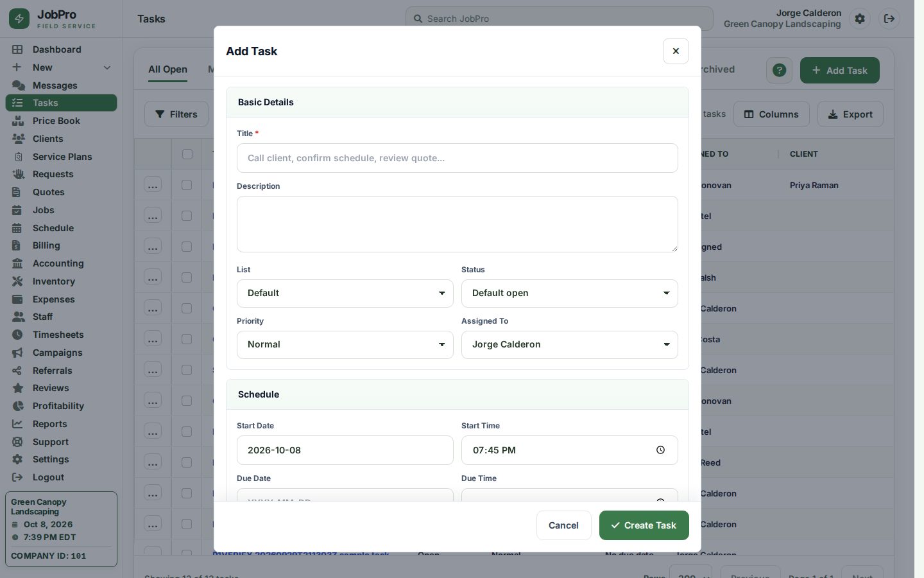
Task: Click the Create Task button
Action: click(644, 525)
